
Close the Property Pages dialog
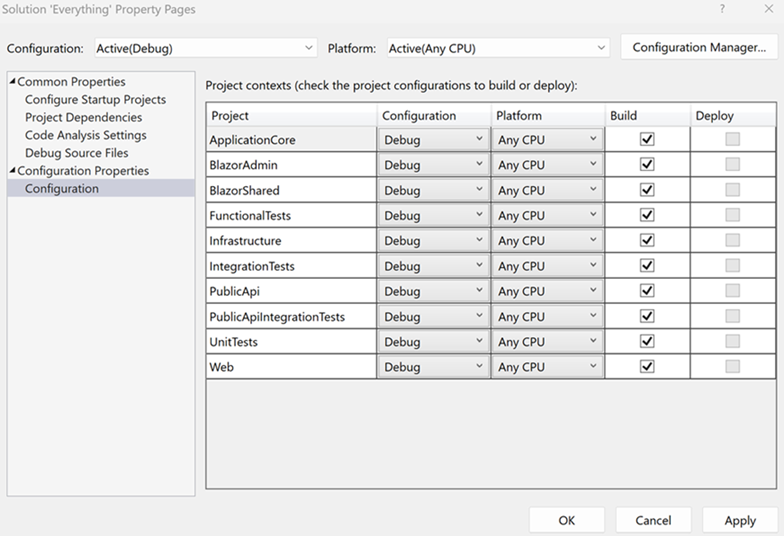click(x=769, y=9)
